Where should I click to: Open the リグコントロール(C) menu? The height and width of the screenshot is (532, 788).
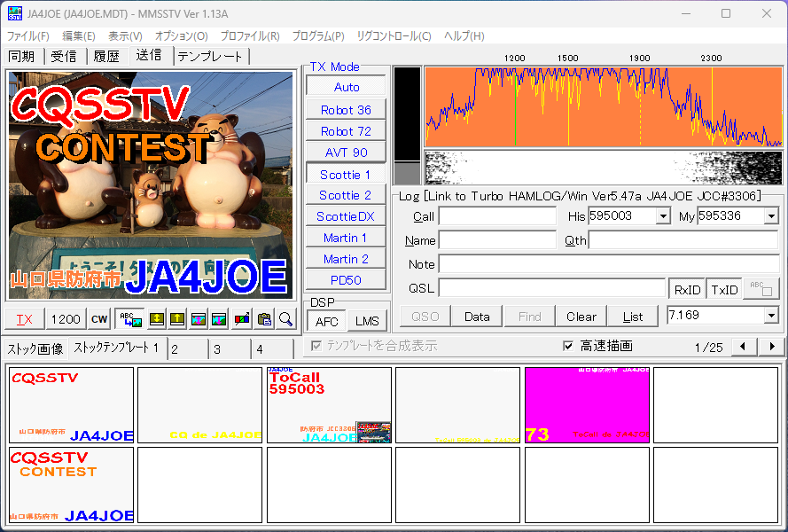click(x=394, y=36)
